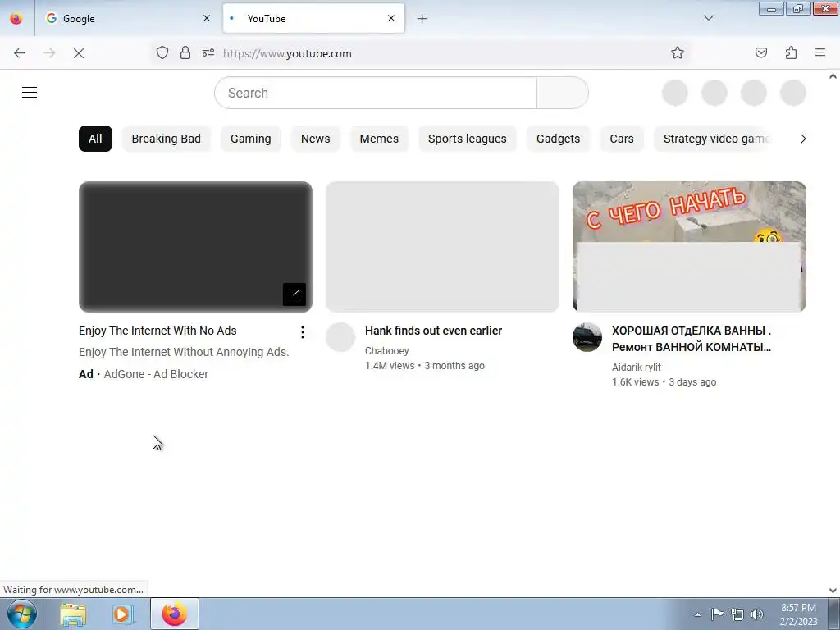Filter by the Gaming chip

251,139
